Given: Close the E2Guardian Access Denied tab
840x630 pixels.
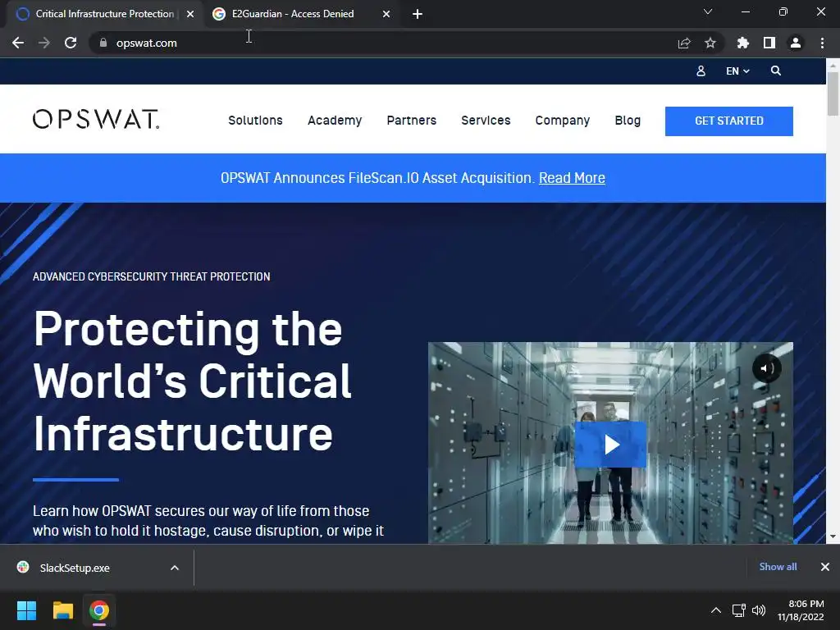Looking at the screenshot, I should point(386,14).
